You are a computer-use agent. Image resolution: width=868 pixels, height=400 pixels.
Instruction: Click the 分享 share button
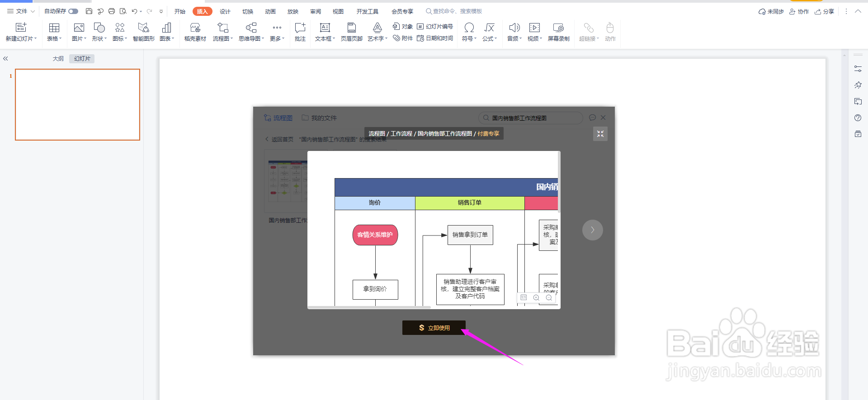point(825,11)
